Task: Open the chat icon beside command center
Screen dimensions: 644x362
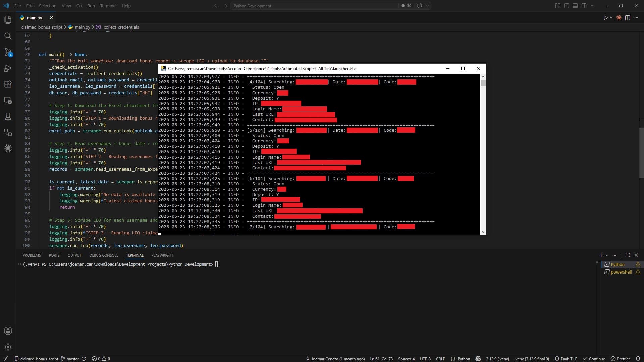Action: click(419, 6)
